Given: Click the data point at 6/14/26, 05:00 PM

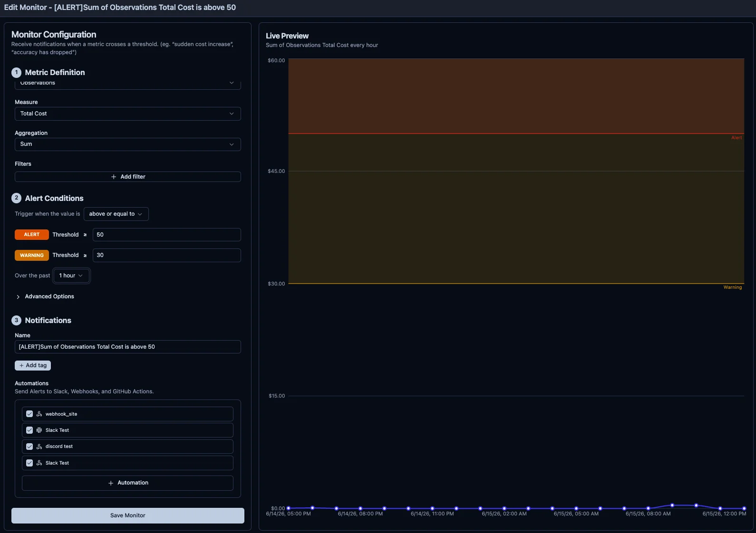Looking at the screenshot, I should coord(289,508).
